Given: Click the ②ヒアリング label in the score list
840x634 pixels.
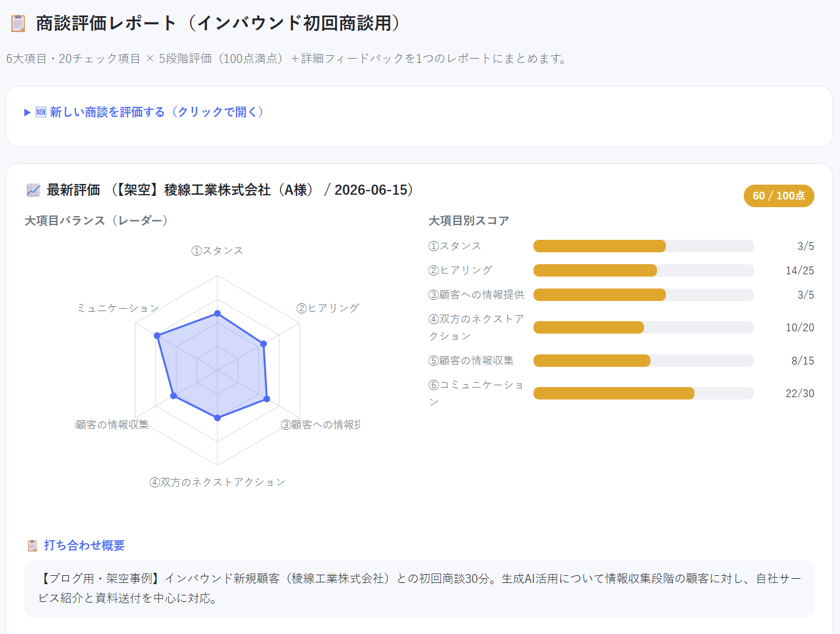Looking at the screenshot, I should click(460, 270).
